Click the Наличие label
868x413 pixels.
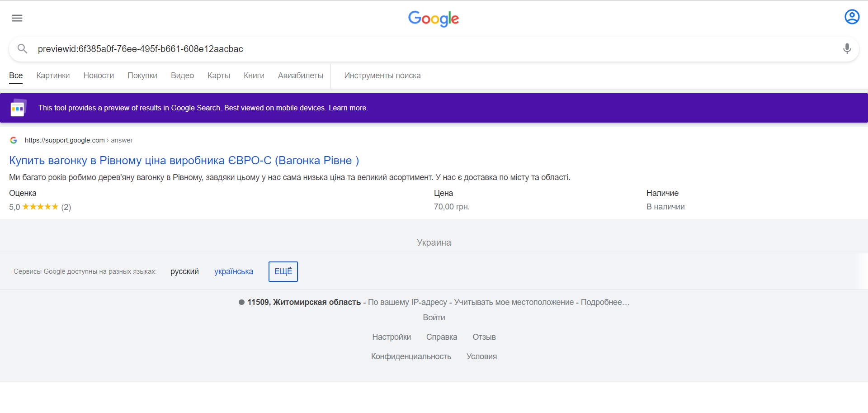662,193
